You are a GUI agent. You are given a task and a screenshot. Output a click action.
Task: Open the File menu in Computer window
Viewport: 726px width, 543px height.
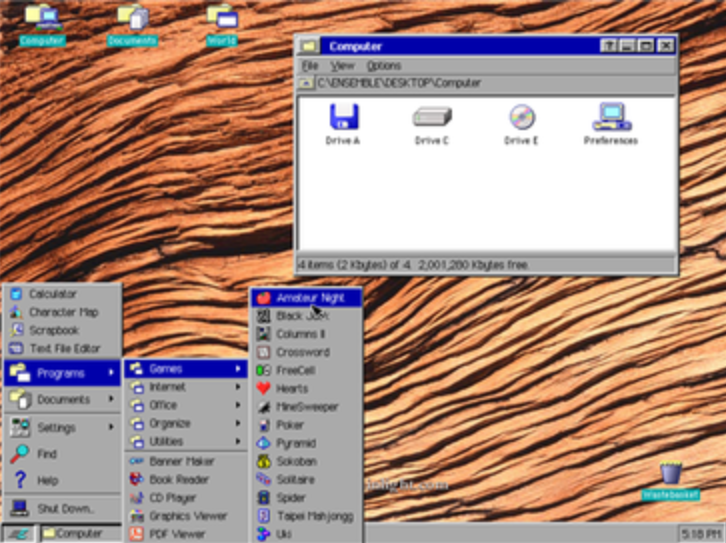(310, 66)
